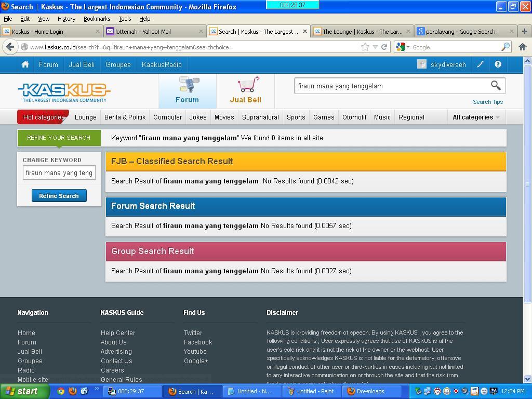Open a new tab with the plus icon
The height and width of the screenshot is (399, 532).
[x=525, y=31]
